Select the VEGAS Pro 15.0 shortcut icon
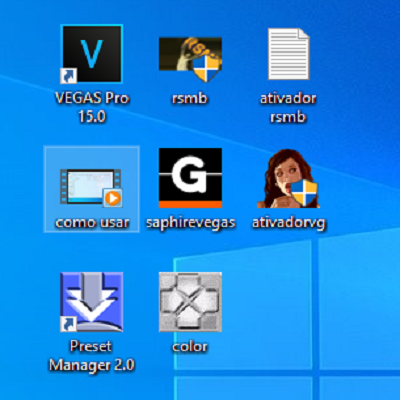Viewport: 400px width, 400px height. point(92,54)
